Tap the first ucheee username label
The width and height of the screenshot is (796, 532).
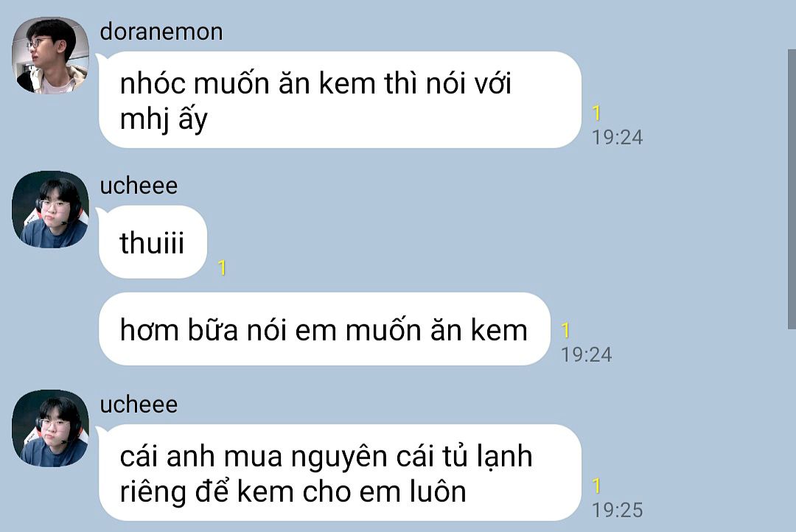[x=139, y=186]
